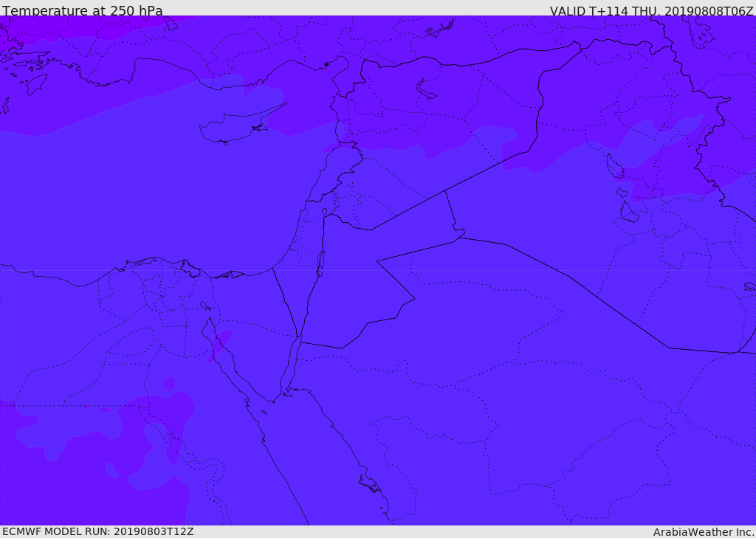This screenshot has height=538, width=756.
Task: Click the 'ArabiaWeather Inc' credit text
Action: click(703, 532)
